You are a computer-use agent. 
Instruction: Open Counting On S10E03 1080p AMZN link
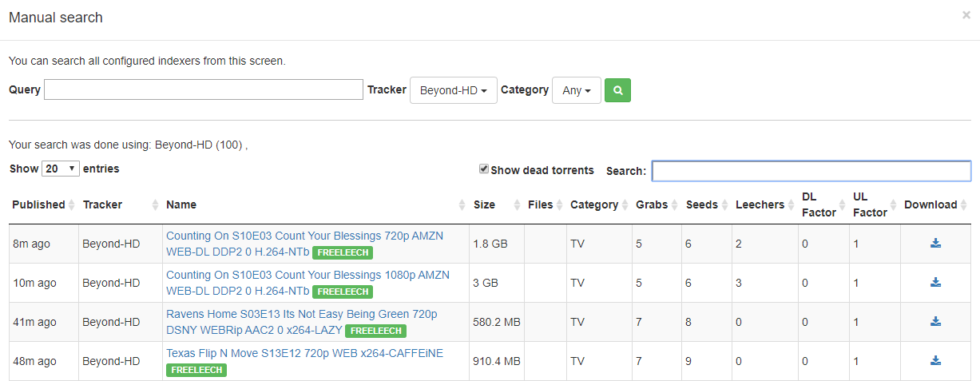tap(307, 283)
